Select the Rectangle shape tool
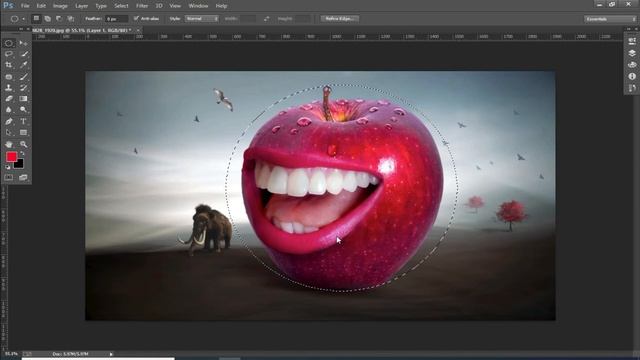Viewport: 640px width, 360px height. click(x=23, y=133)
